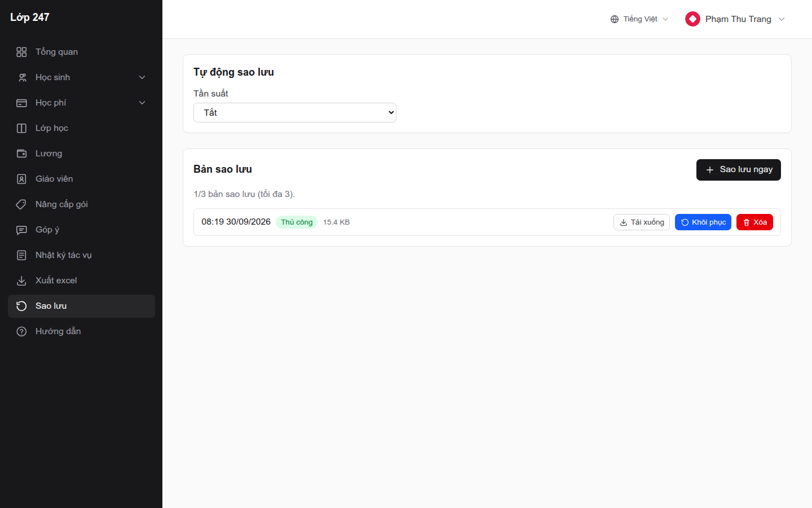Image resolution: width=812 pixels, height=508 pixels.
Task: Click the Hướng dẫn question-mark icon
Action: click(x=21, y=331)
